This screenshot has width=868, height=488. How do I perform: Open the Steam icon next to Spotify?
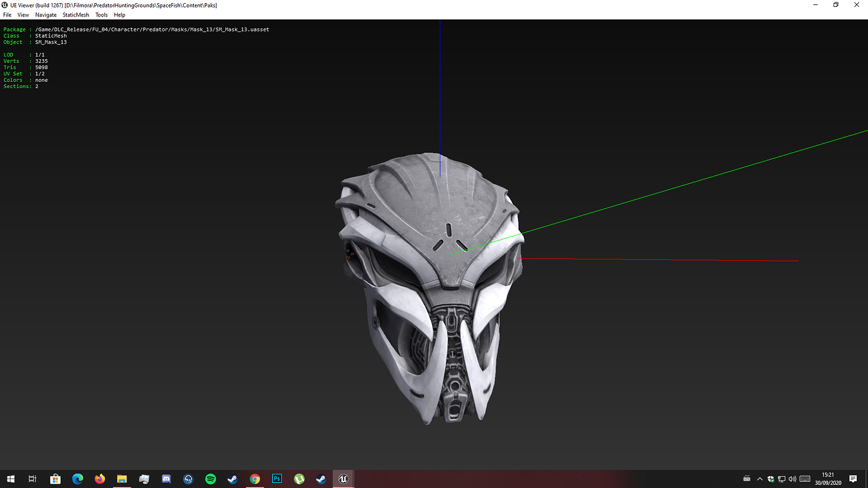pyautogui.click(x=233, y=479)
